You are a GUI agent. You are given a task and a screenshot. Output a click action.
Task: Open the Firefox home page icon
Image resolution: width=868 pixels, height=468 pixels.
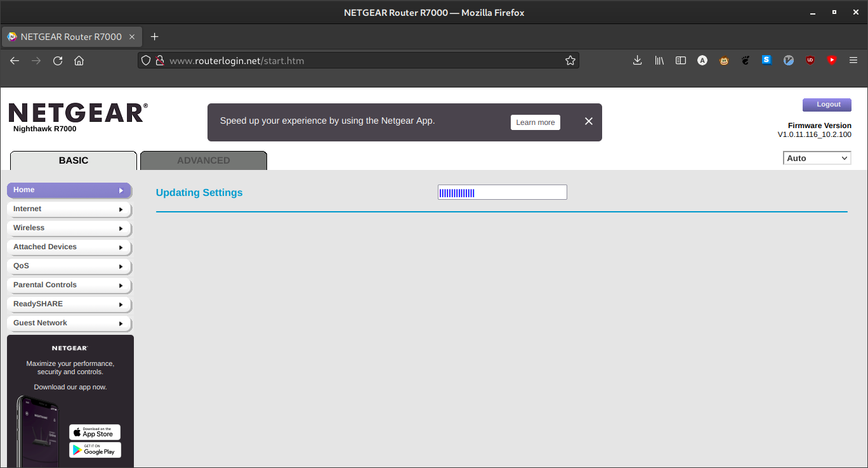tap(79, 60)
